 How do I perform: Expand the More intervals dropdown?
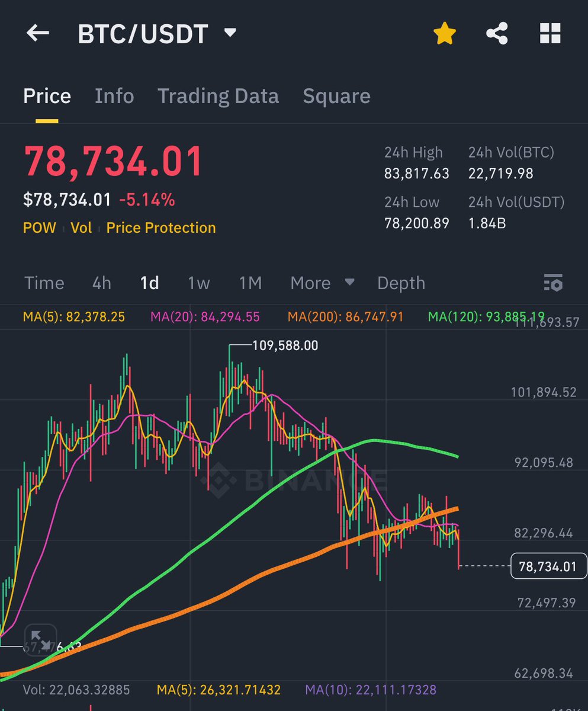[x=322, y=283]
